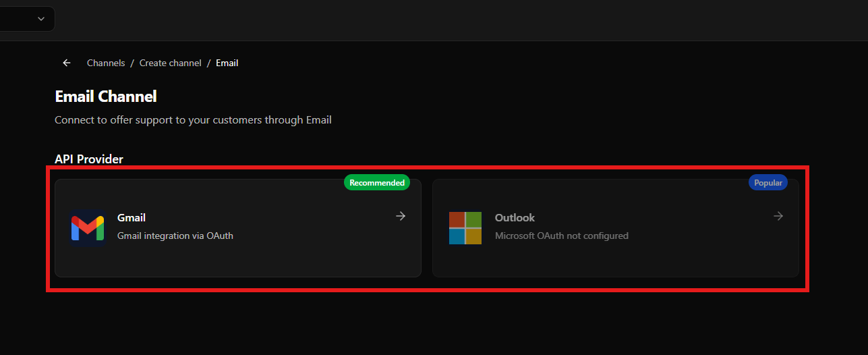
Task: Choose the Outlook provider title
Action: tap(515, 217)
